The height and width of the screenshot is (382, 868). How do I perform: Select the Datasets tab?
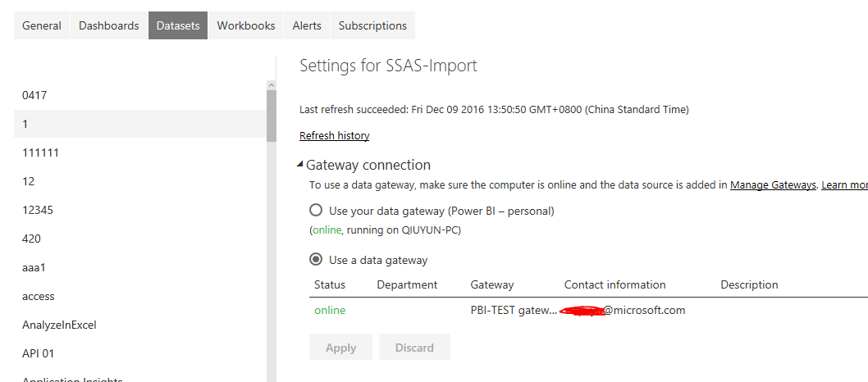[x=178, y=25]
